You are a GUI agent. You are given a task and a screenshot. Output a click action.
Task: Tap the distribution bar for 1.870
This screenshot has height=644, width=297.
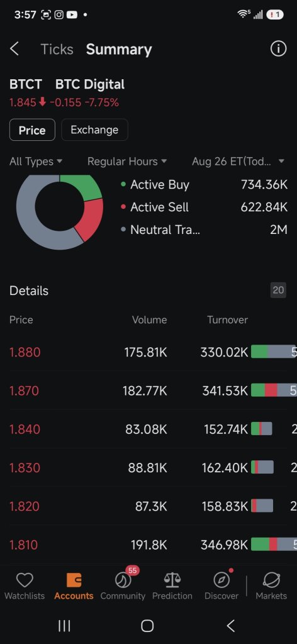[274, 390]
